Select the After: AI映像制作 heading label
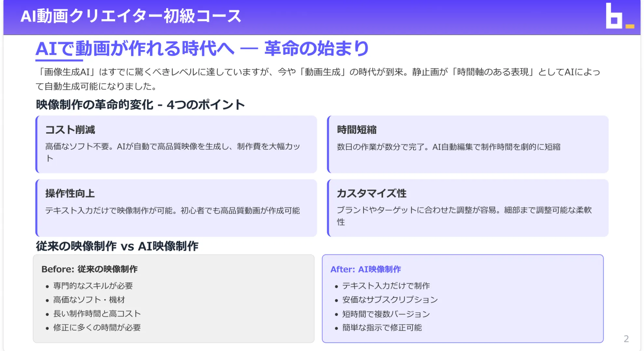 click(x=366, y=269)
